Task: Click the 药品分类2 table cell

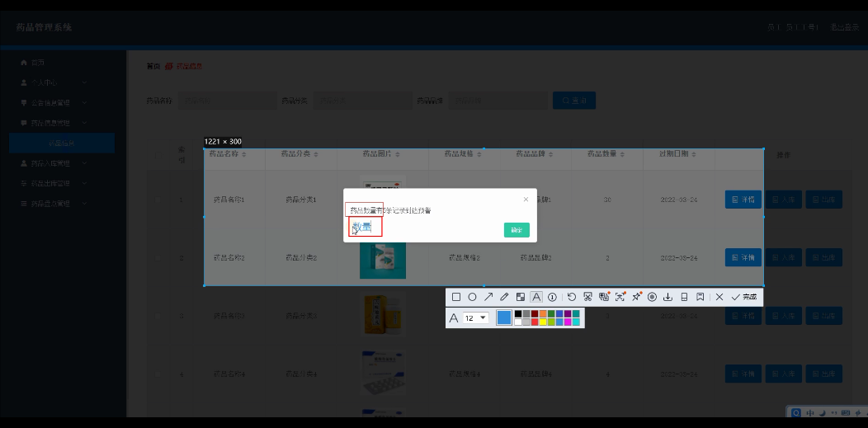Action: 301,257
